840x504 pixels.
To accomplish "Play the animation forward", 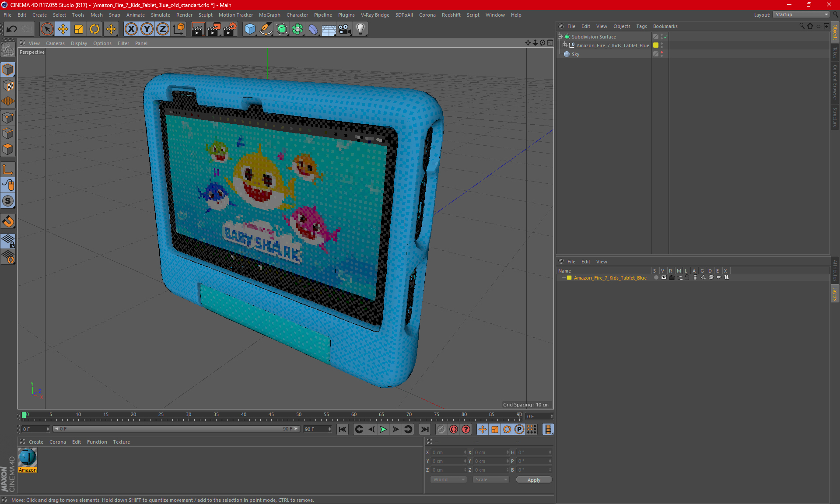I will pos(383,430).
